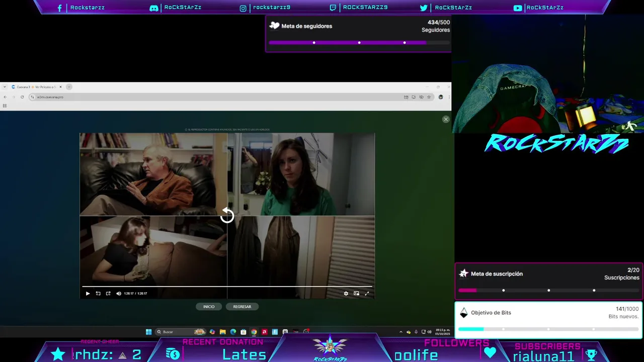Viewport: 644px width, 362px height.
Task: Open the Chrome profile avatar
Action: click(x=441, y=97)
